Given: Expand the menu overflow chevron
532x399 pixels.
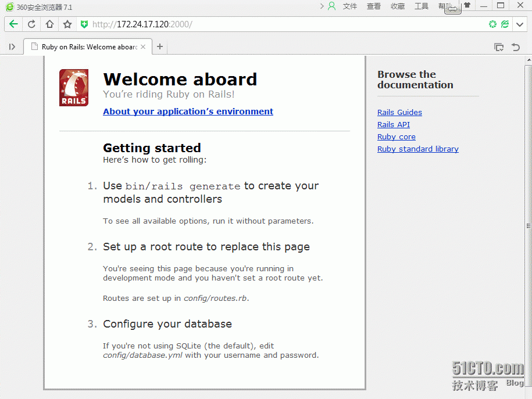Looking at the screenshot, I should coord(322,6).
